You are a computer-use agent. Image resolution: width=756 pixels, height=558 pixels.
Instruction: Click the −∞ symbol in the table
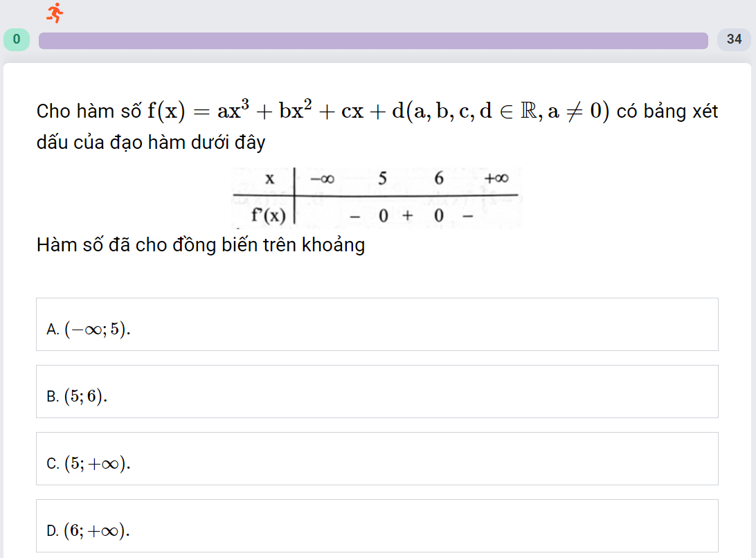coord(322,179)
